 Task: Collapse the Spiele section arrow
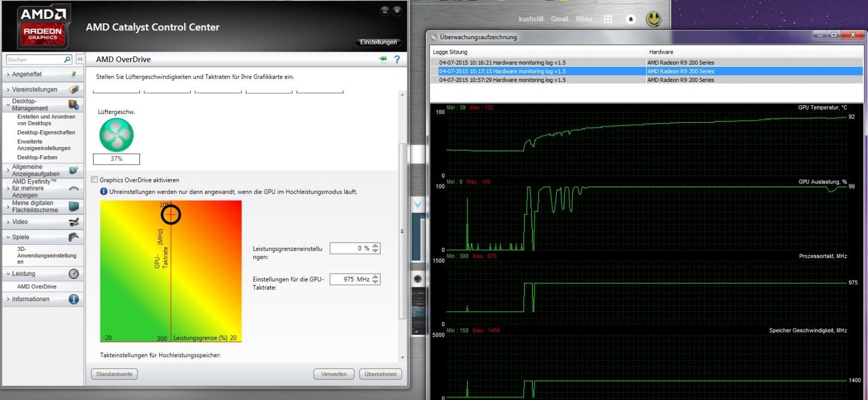click(8, 237)
